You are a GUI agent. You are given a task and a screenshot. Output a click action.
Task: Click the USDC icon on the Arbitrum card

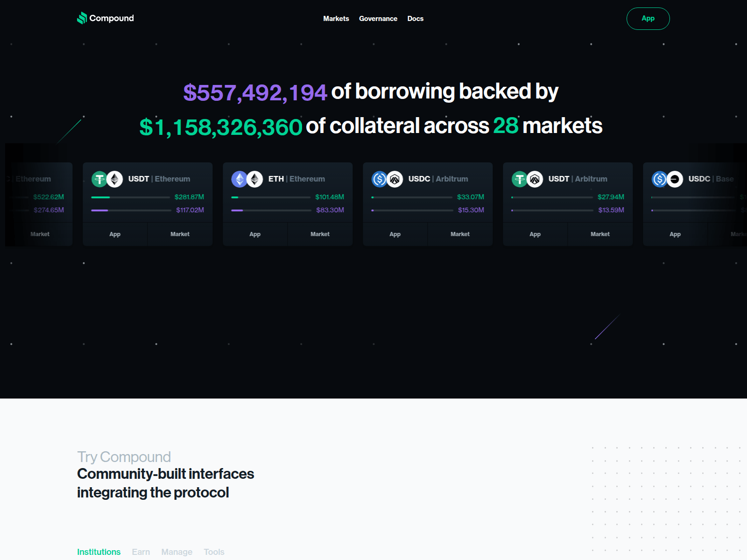[380, 179]
